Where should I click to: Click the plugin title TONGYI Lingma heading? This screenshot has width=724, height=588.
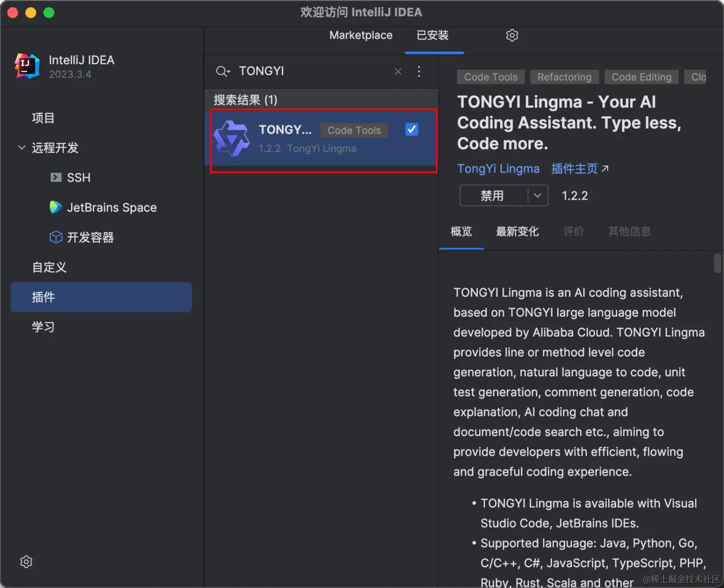click(570, 123)
